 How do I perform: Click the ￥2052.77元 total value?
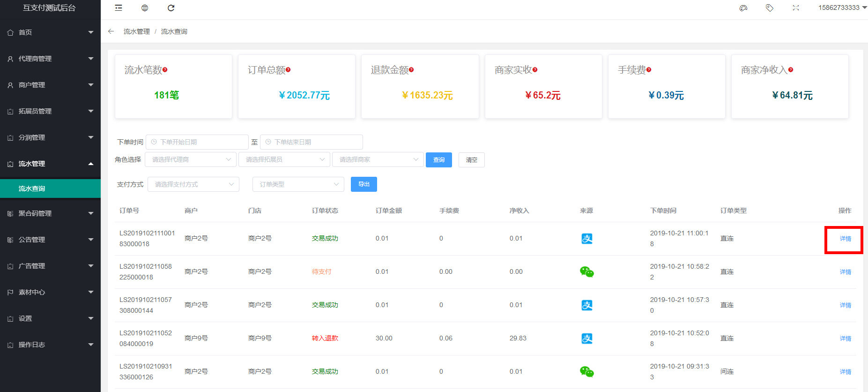pos(304,95)
